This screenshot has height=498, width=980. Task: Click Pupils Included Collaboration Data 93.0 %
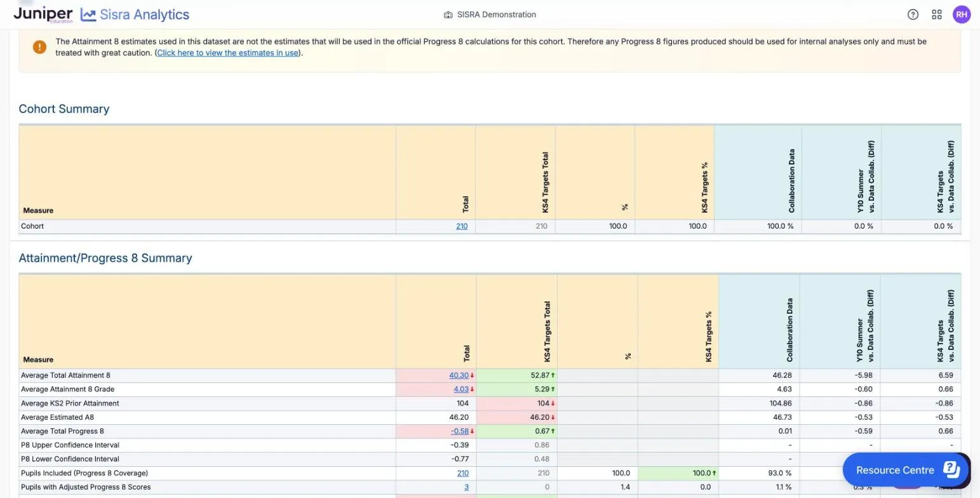point(781,473)
